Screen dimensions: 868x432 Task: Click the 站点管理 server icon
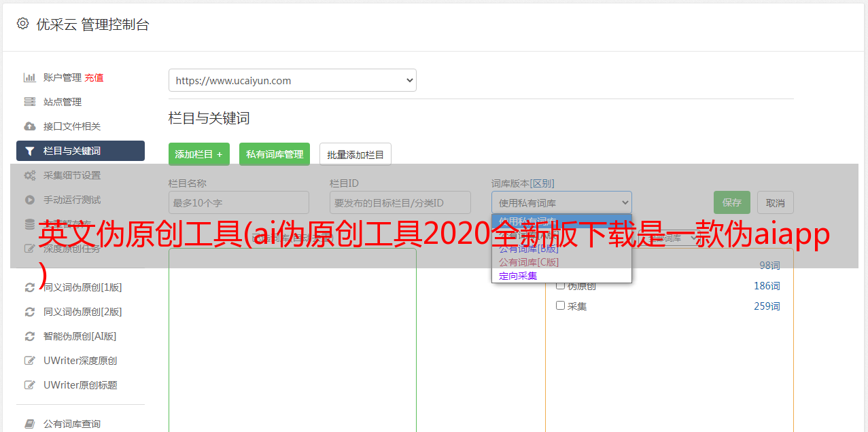[x=30, y=102]
